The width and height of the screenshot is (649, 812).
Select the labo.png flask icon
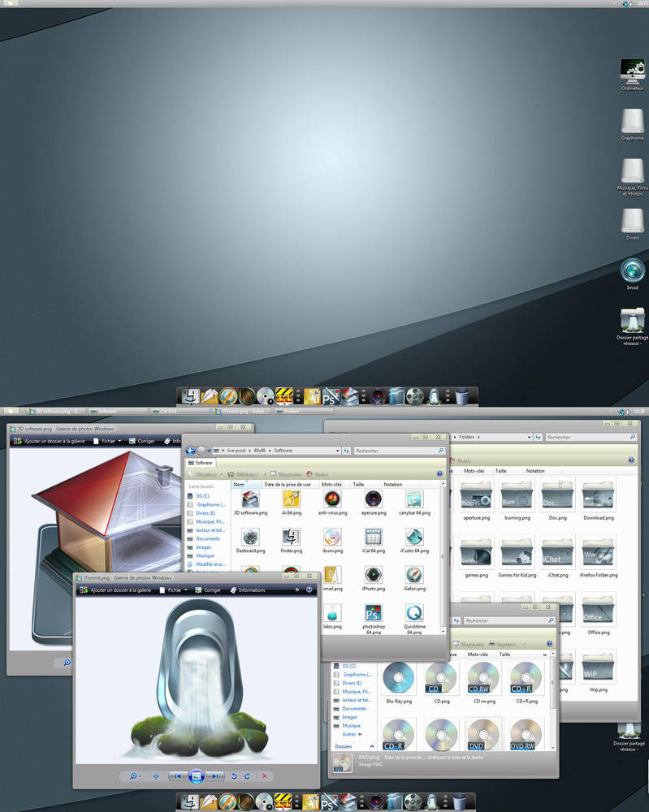point(332,613)
